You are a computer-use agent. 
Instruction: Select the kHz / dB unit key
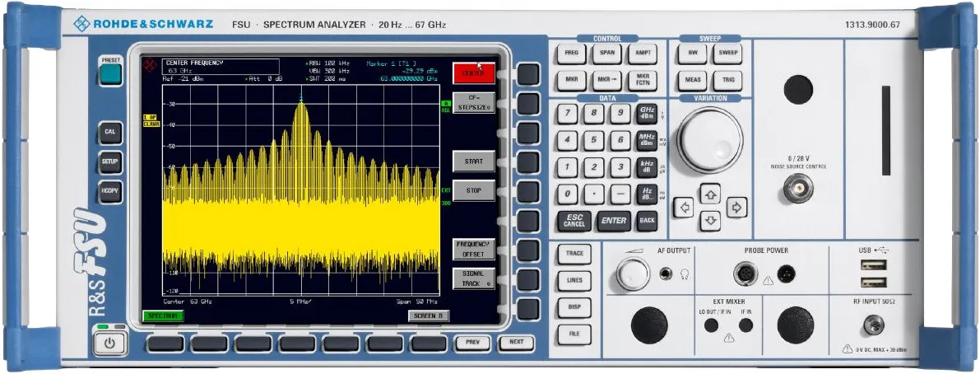pyautogui.click(x=647, y=167)
